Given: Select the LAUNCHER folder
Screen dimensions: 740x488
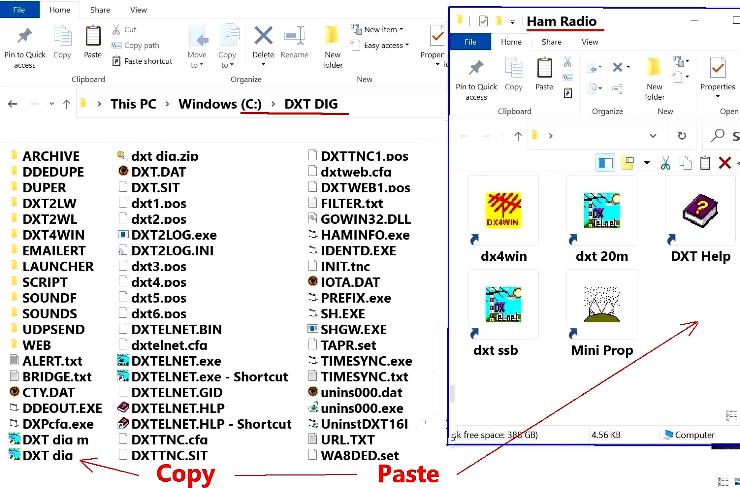Looking at the screenshot, I should [52, 267].
